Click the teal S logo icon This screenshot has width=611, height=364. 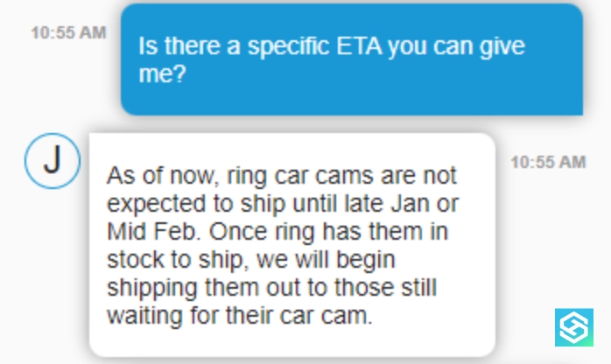point(574,327)
